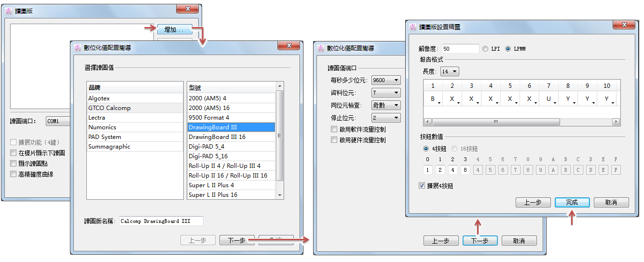Viewport: 644px width, 262px height.
Task: Toggle 高精確度曲線 checkbox
Action: point(14,174)
